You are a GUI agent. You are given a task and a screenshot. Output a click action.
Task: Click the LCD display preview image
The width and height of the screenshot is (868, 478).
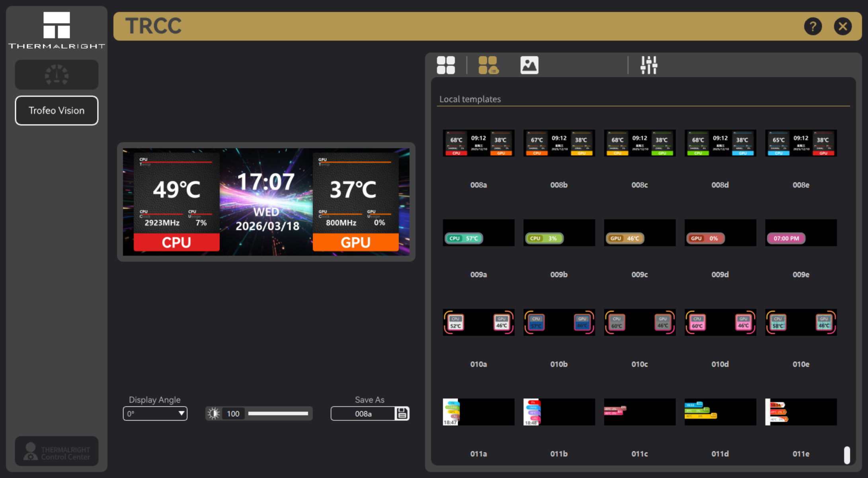(x=266, y=202)
